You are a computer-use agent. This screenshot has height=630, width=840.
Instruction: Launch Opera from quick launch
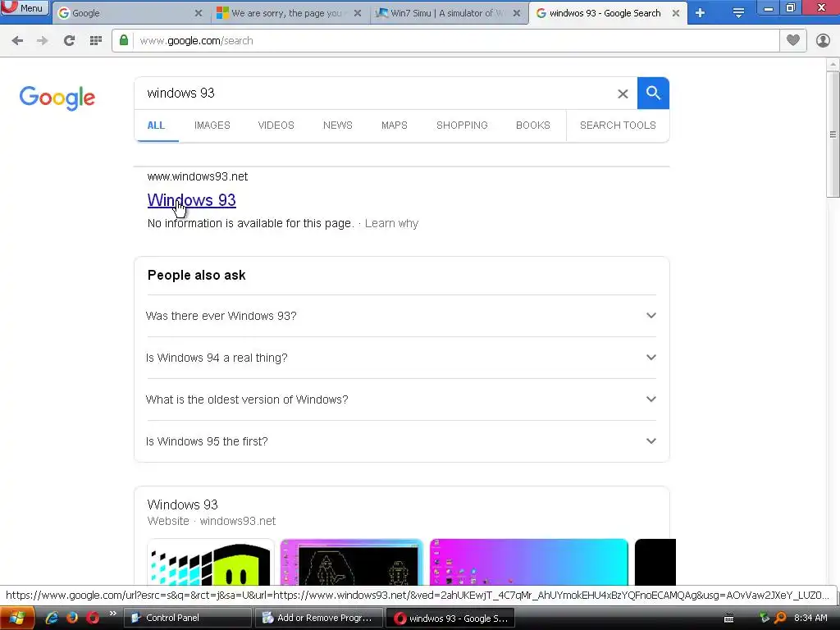[93, 618]
